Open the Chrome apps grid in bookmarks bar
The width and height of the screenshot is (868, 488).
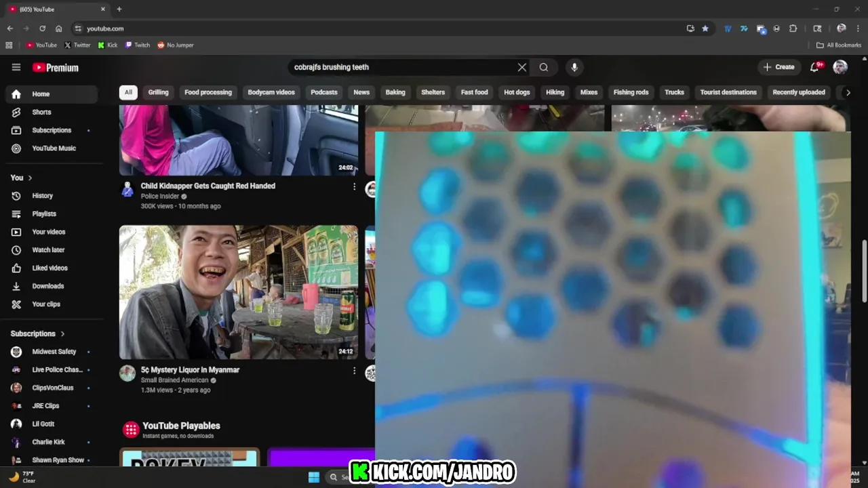9,45
